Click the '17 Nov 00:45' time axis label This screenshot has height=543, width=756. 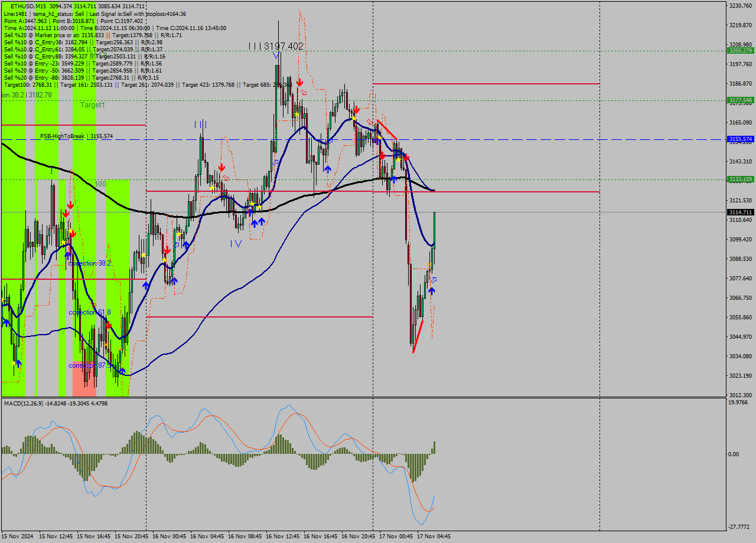click(396, 537)
